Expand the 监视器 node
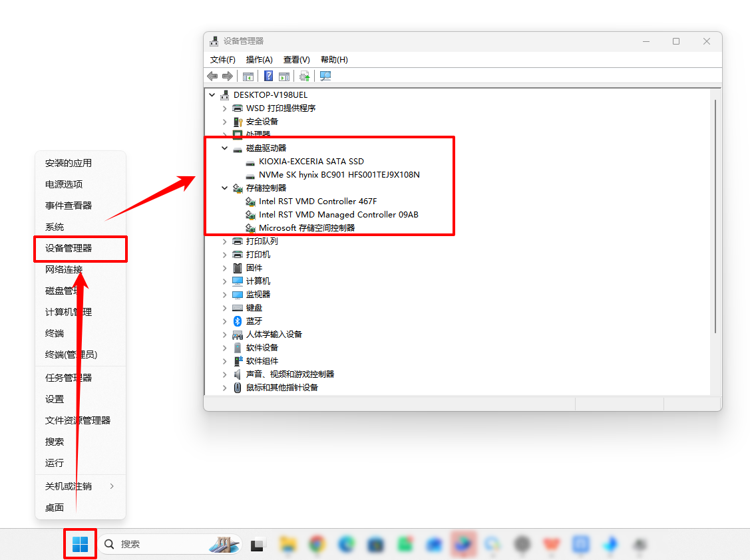 (224, 295)
